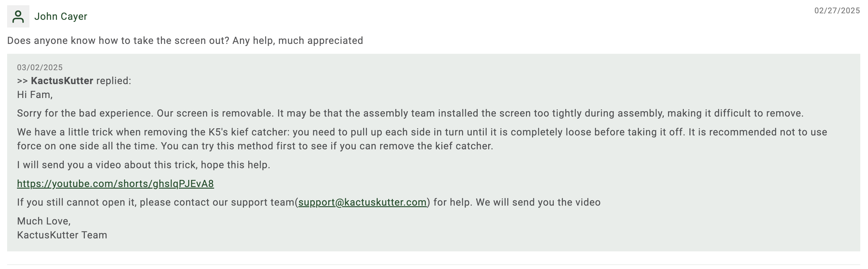The width and height of the screenshot is (868, 269).
Task: Click the 02/27/2025 review date
Action: coord(837,11)
